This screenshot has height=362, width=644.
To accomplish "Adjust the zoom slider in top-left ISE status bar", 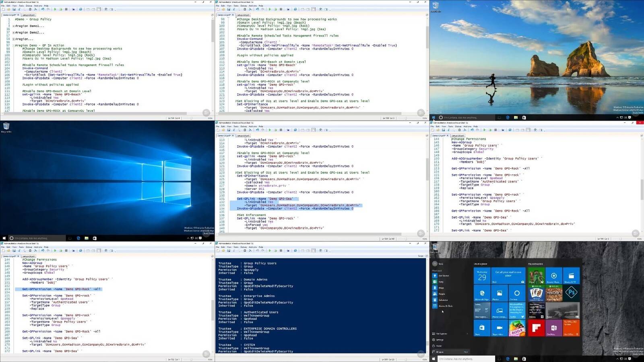I will [191, 118].
